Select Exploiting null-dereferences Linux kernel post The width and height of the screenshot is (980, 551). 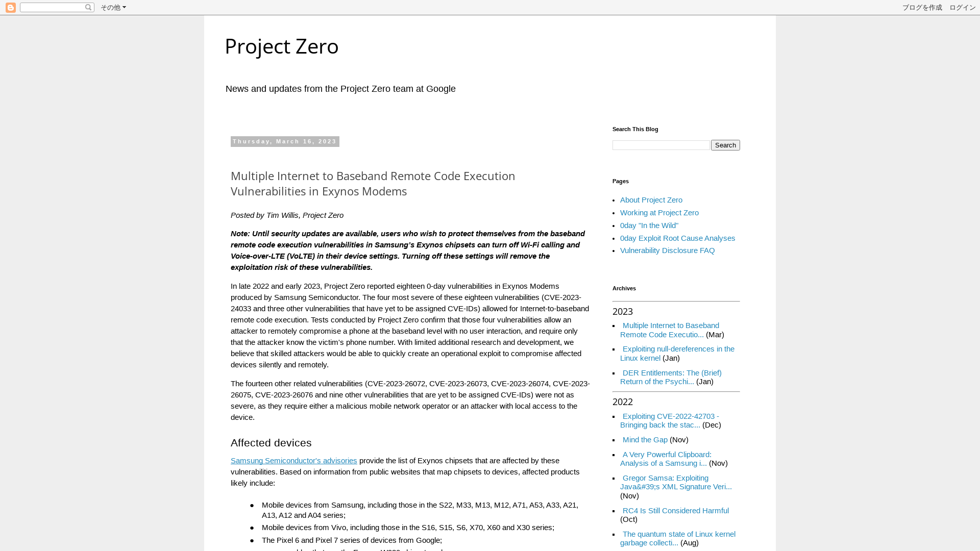(677, 353)
